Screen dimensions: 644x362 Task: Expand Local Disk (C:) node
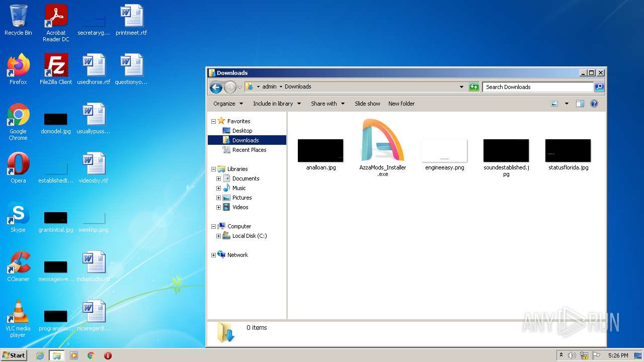pyautogui.click(x=218, y=236)
